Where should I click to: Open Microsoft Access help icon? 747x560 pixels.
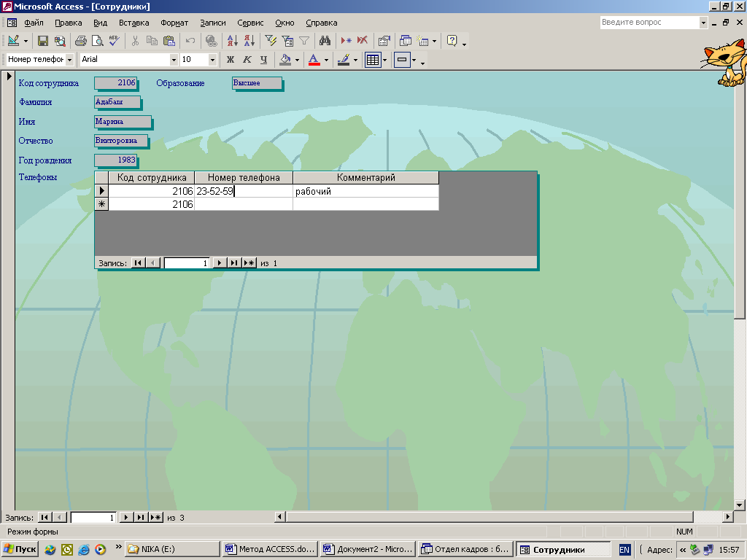pos(452,41)
